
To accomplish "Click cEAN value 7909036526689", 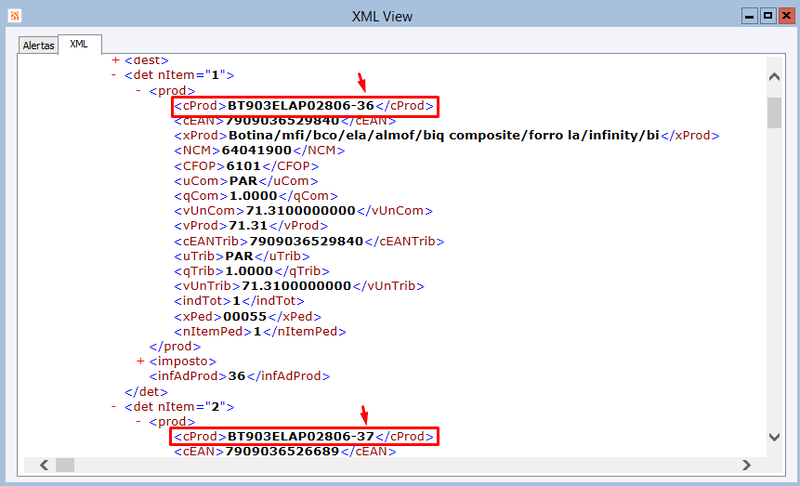I will pyautogui.click(x=282, y=451).
